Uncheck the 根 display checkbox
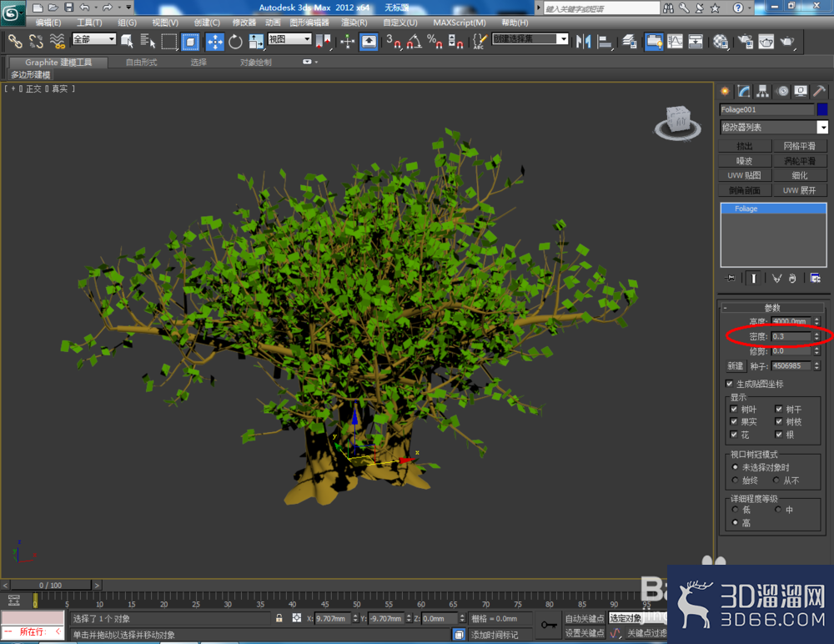This screenshot has height=644, width=834. click(779, 435)
